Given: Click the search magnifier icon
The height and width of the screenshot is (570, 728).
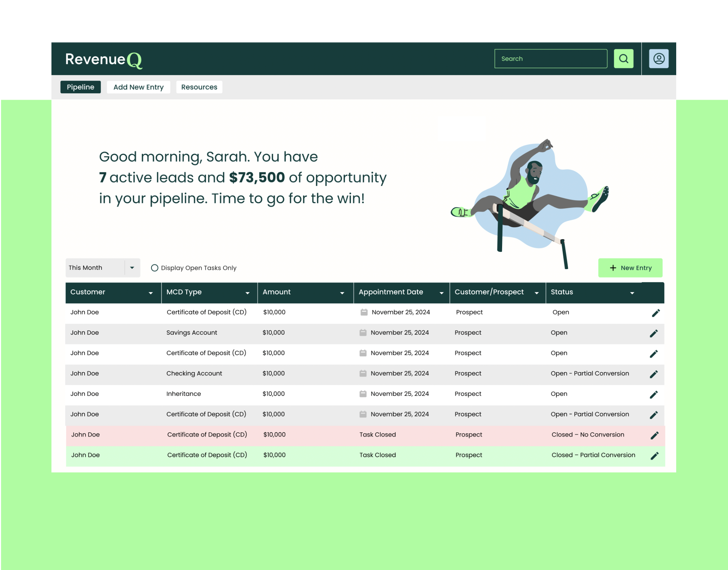Looking at the screenshot, I should click(x=623, y=58).
